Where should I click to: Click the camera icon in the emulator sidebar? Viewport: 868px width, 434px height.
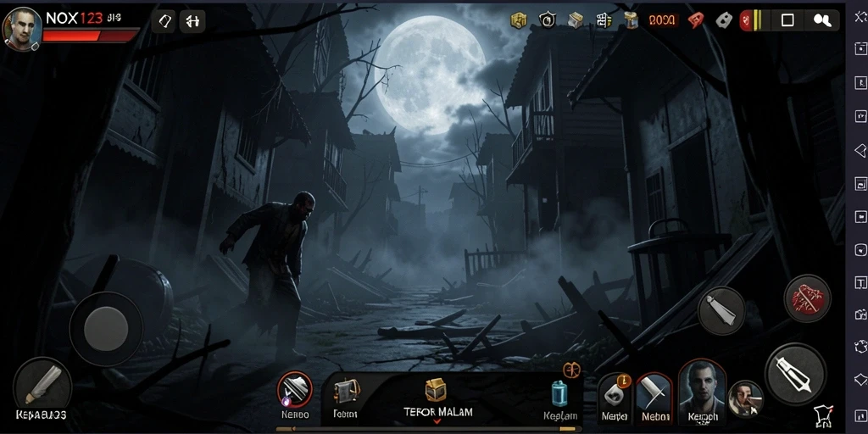coord(861,314)
